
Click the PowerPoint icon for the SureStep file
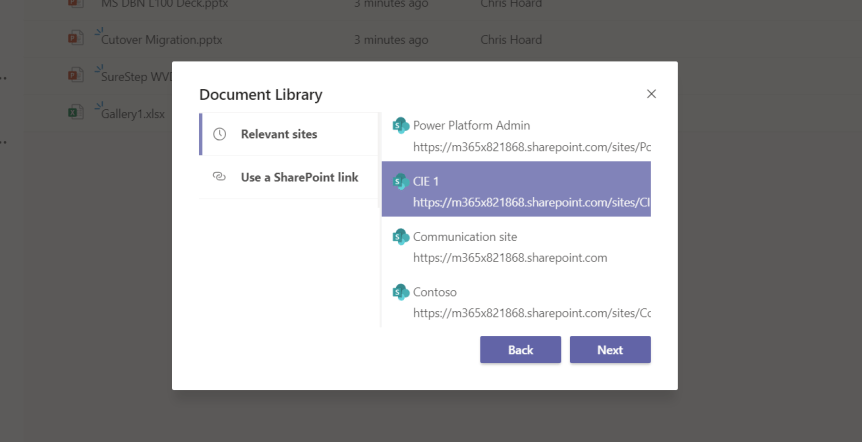click(75, 75)
